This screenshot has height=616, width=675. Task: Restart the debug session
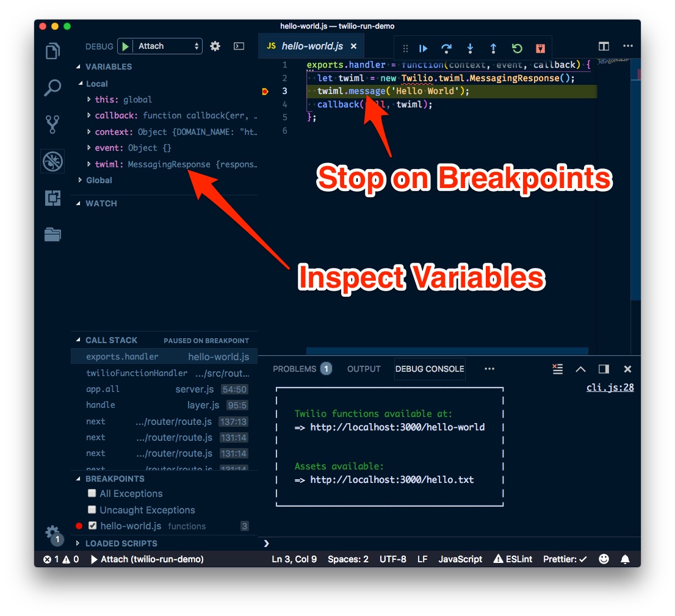[517, 48]
